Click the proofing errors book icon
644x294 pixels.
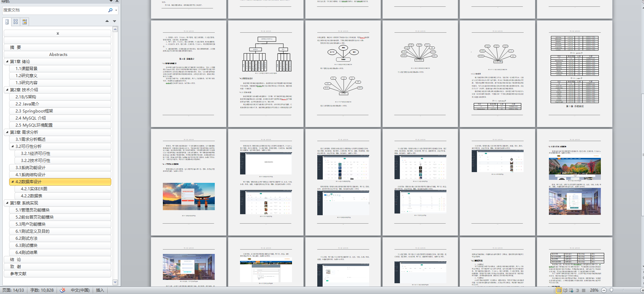point(63,290)
